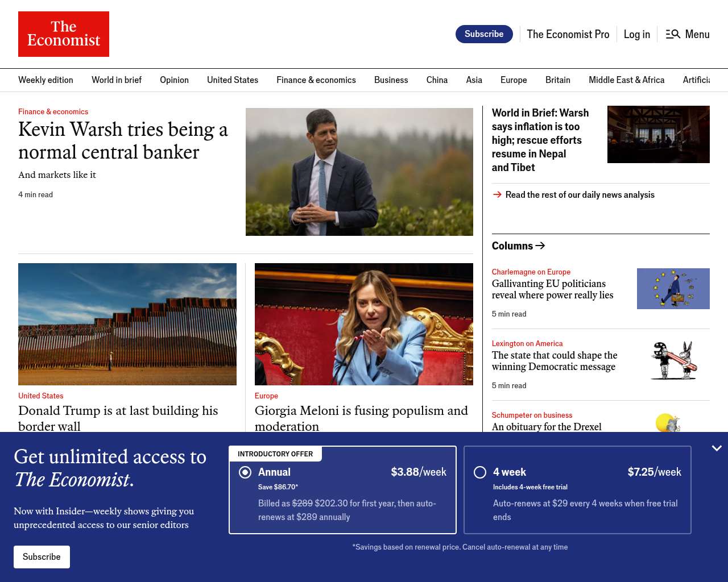Read winning Democratic message column
This screenshot has width=728, height=582.
pyautogui.click(x=555, y=361)
